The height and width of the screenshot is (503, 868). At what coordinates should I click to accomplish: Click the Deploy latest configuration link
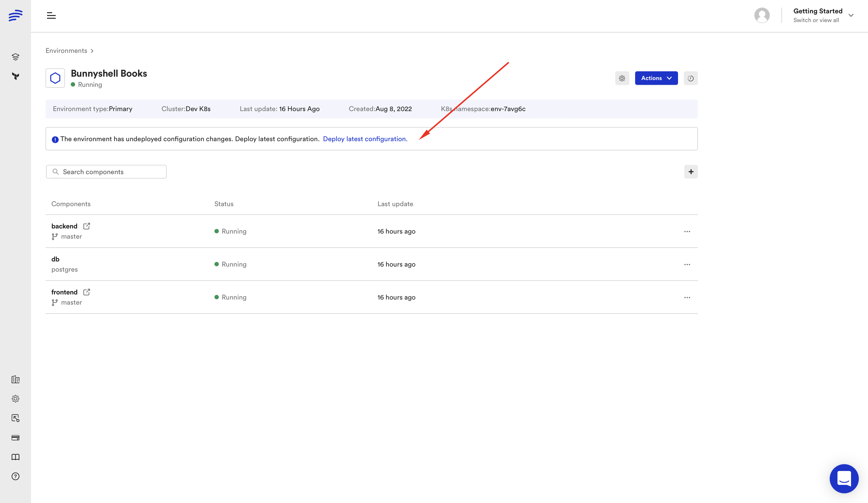tap(365, 139)
